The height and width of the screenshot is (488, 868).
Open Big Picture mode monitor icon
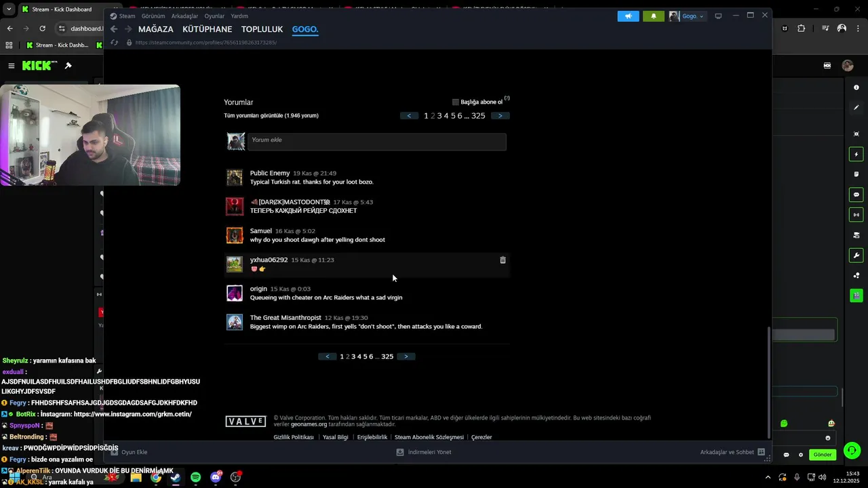click(718, 16)
